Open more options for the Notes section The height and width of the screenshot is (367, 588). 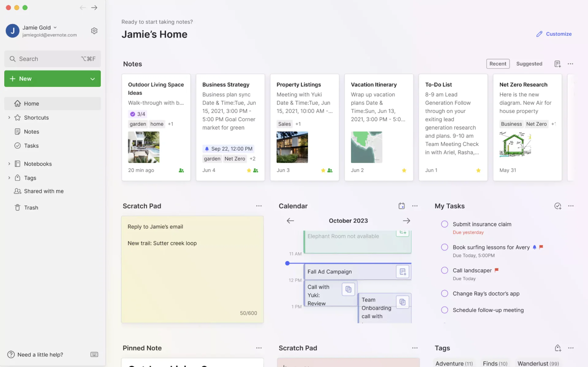pos(571,64)
